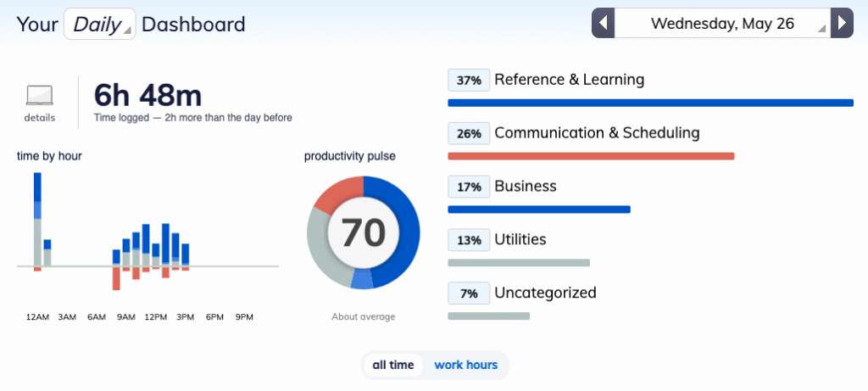The height and width of the screenshot is (391, 868).
Task: Switch to work hours view
Action: click(x=465, y=366)
